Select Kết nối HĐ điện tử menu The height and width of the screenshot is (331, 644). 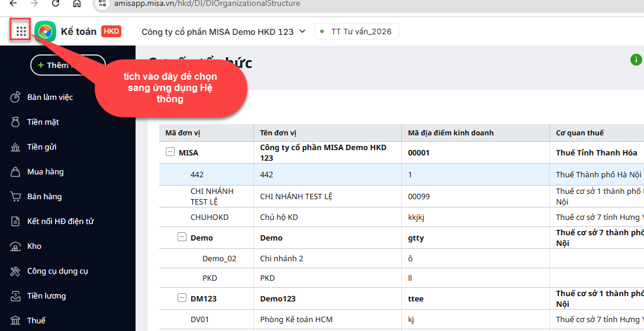[x=60, y=221]
